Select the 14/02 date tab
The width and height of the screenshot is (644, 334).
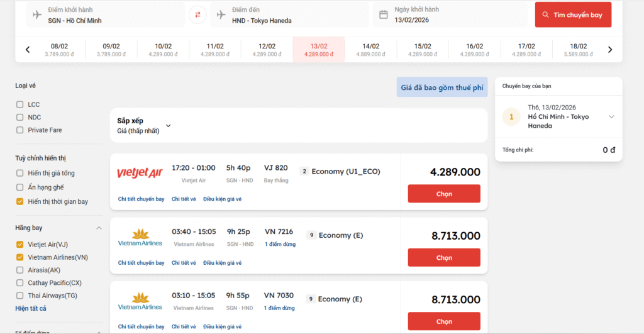click(x=370, y=50)
